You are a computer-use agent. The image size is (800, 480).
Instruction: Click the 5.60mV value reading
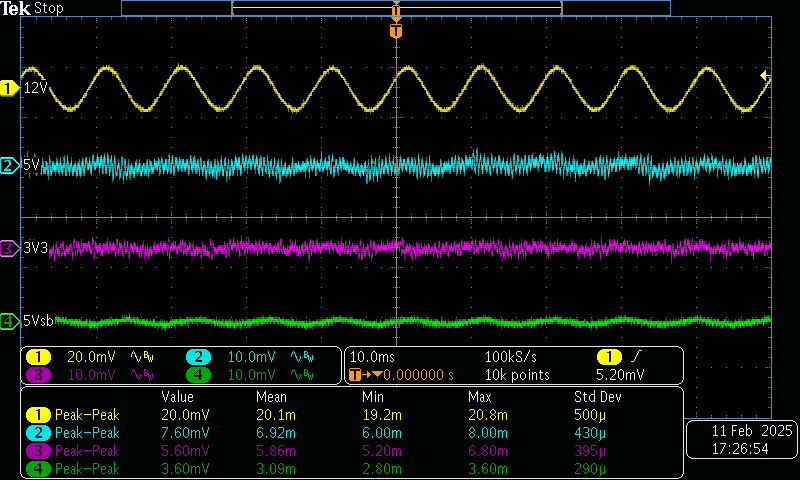(185, 451)
